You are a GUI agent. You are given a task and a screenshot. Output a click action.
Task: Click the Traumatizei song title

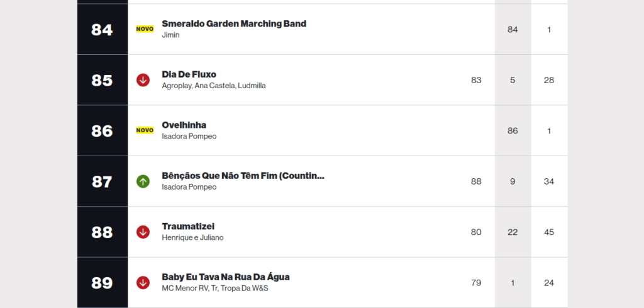pos(188,227)
